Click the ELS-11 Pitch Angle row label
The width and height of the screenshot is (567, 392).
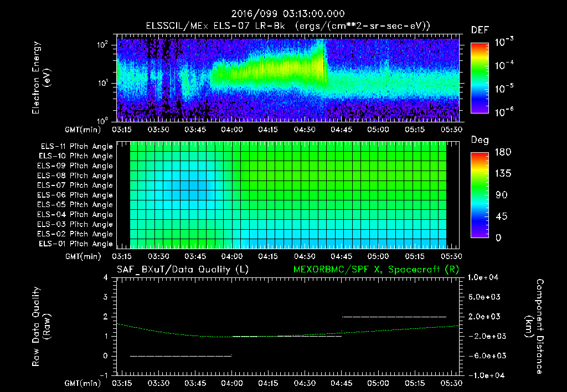point(76,147)
